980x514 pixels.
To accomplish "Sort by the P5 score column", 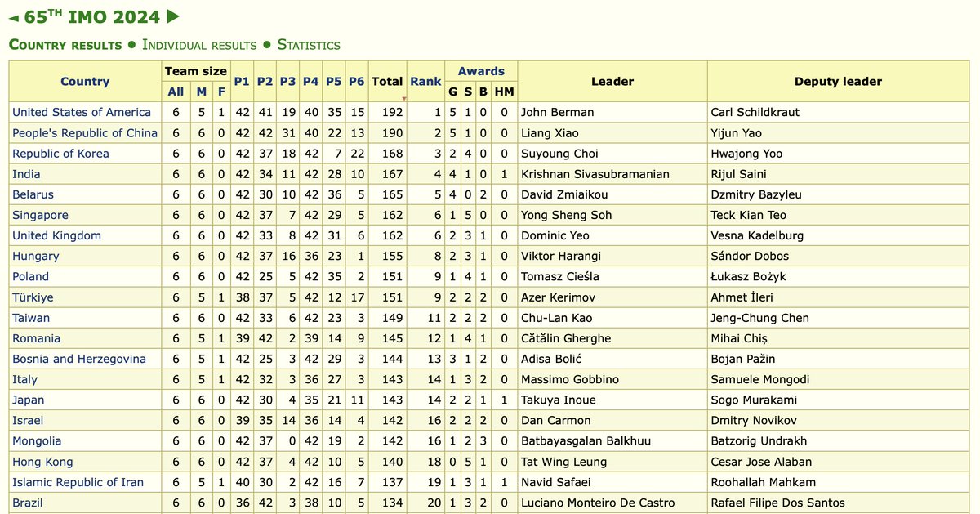I will click(333, 81).
